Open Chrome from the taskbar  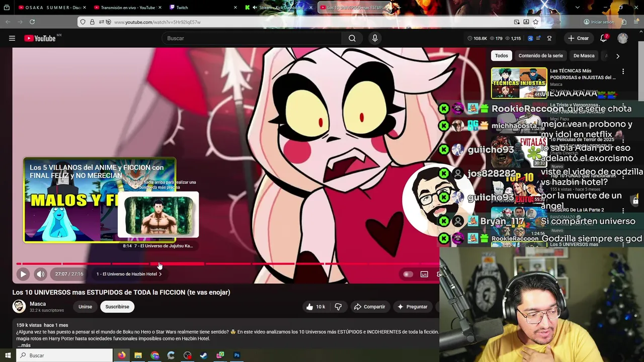154,355
